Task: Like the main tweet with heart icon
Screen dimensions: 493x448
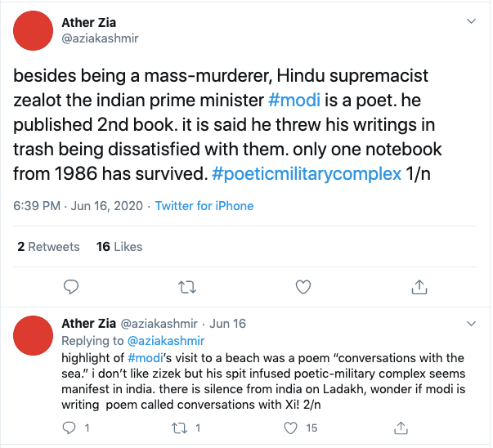Action: tap(303, 286)
